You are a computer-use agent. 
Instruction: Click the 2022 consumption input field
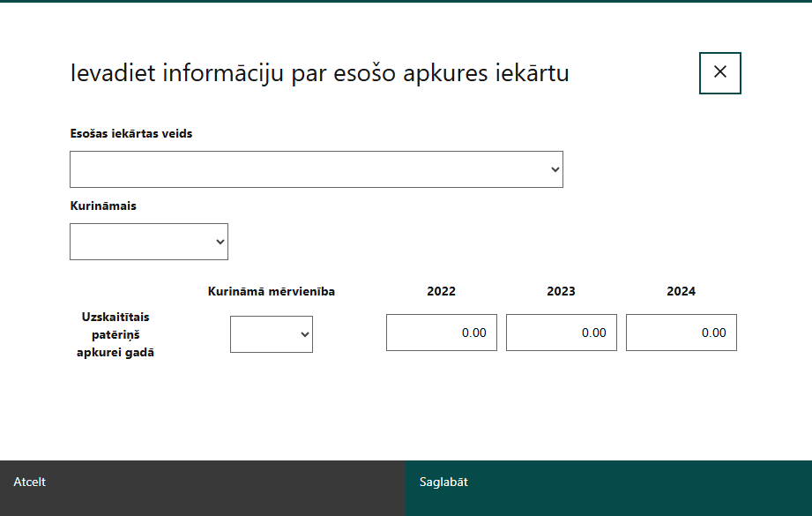(x=441, y=333)
